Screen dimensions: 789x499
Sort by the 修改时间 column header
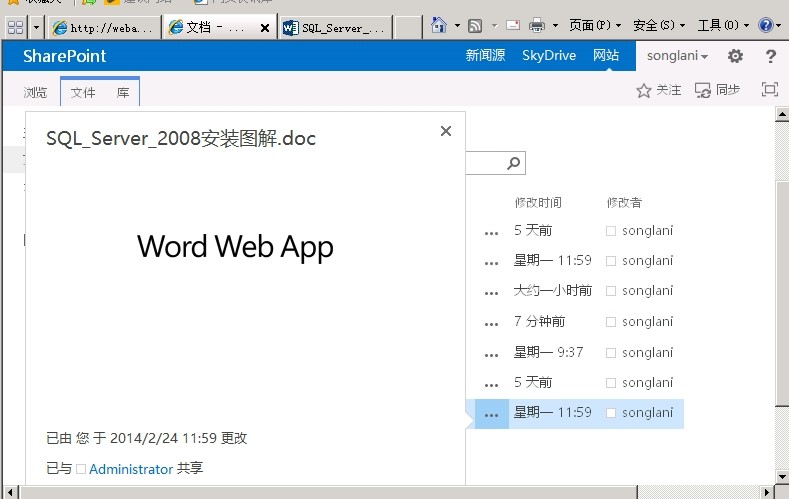coord(538,203)
